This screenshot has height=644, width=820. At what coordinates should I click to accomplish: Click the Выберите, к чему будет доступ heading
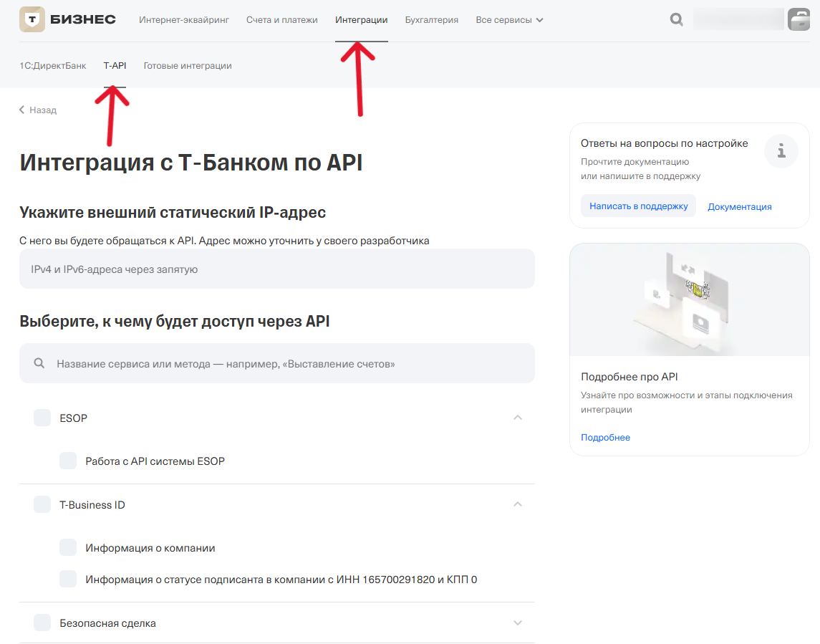pyautogui.click(x=175, y=321)
